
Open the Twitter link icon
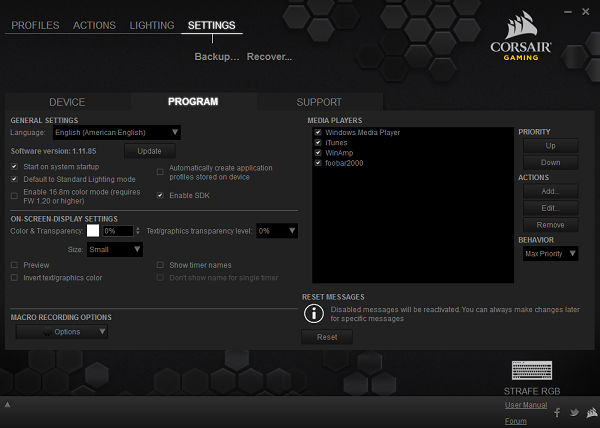tap(574, 412)
